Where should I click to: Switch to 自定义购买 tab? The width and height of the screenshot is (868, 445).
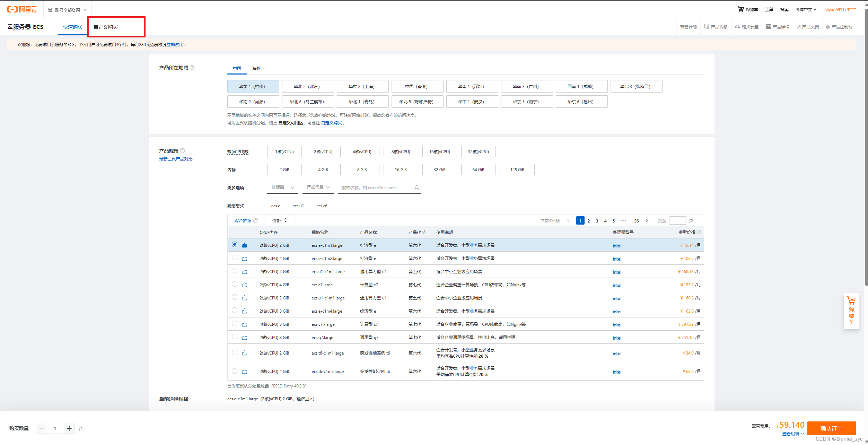pyautogui.click(x=106, y=27)
